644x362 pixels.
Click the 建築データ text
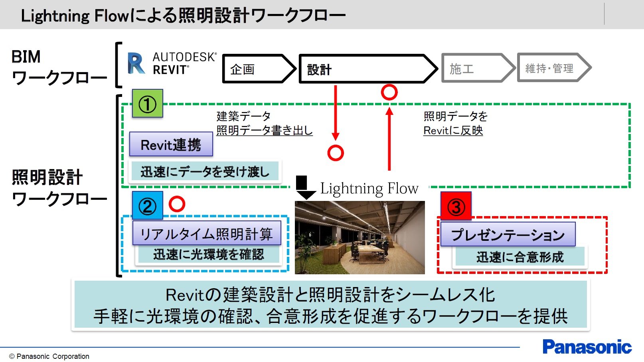244,116
